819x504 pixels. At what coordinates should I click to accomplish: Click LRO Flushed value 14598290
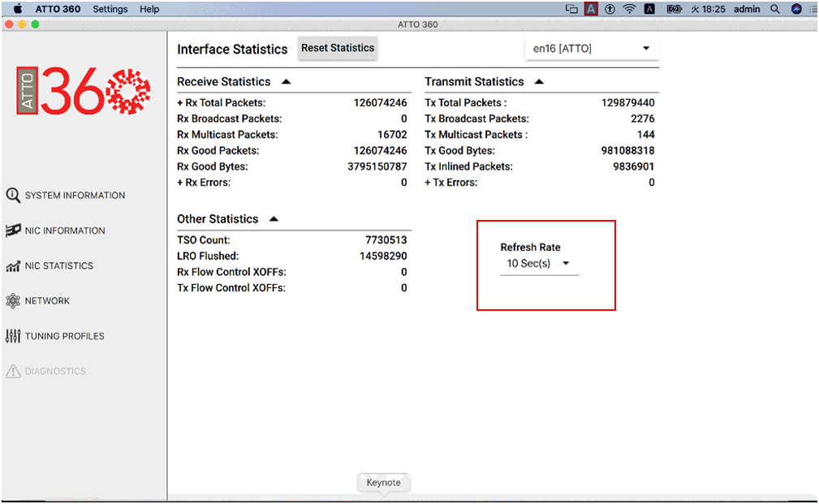point(383,256)
